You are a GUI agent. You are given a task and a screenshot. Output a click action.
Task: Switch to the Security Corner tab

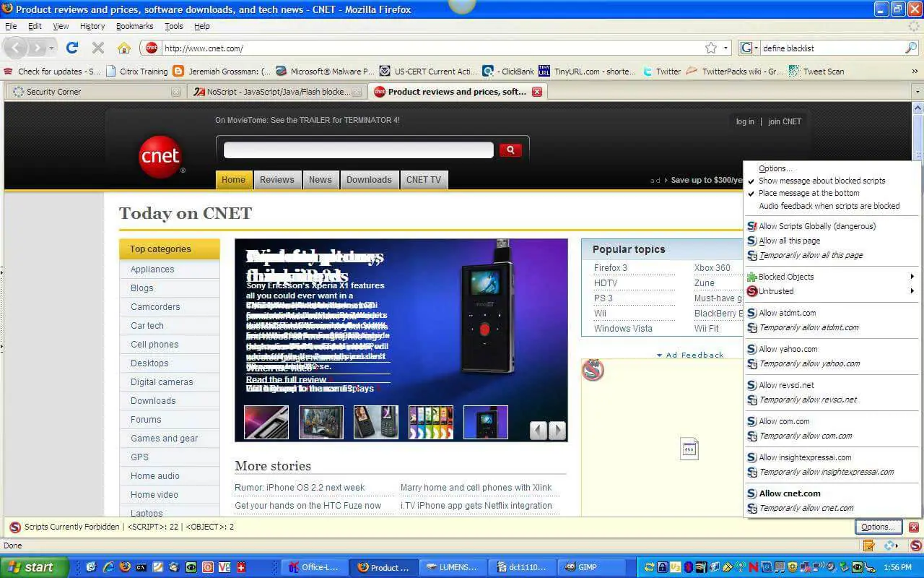pyautogui.click(x=95, y=92)
